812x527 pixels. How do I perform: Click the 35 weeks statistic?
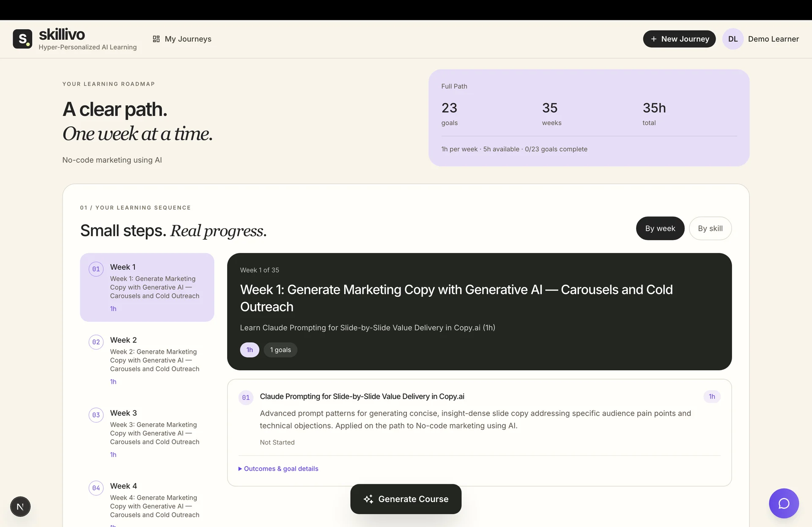pyautogui.click(x=551, y=113)
